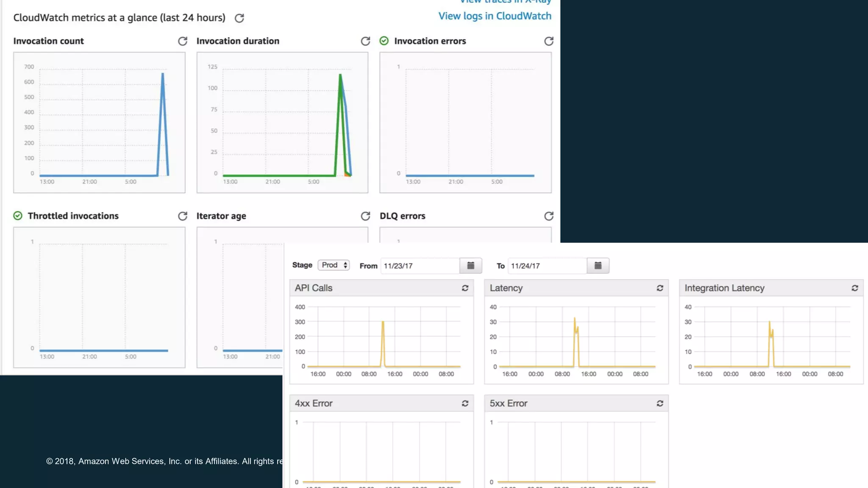Click the Invocation errors green status check

pos(384,41)
